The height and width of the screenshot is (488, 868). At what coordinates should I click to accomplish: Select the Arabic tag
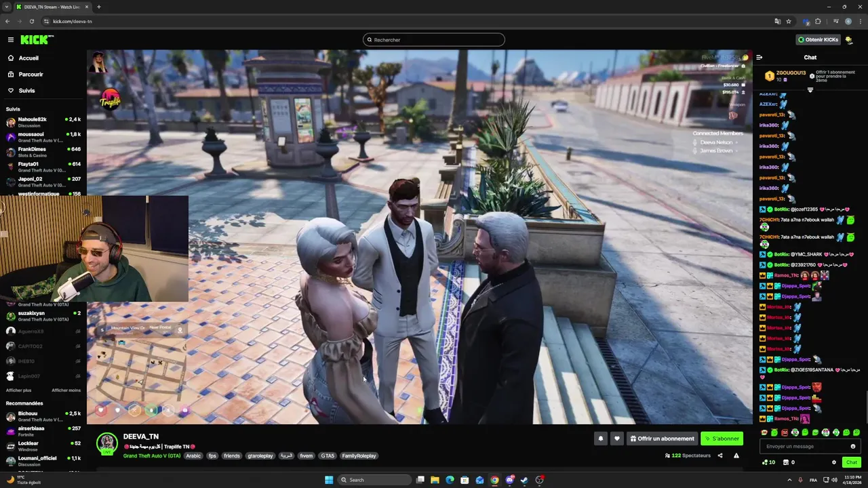coord(193,456)
